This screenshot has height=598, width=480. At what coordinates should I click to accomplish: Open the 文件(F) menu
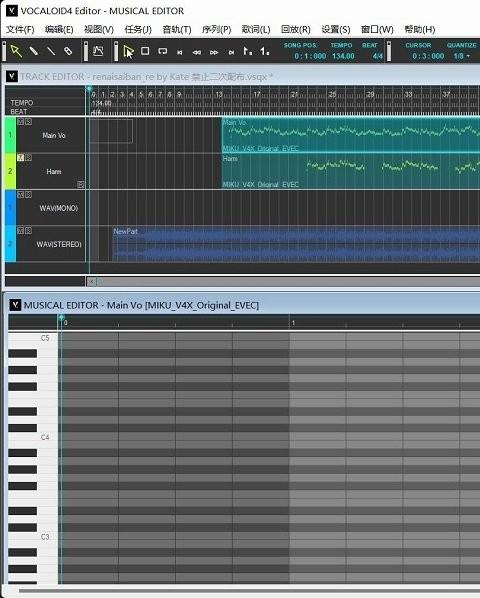coord(20,29)
